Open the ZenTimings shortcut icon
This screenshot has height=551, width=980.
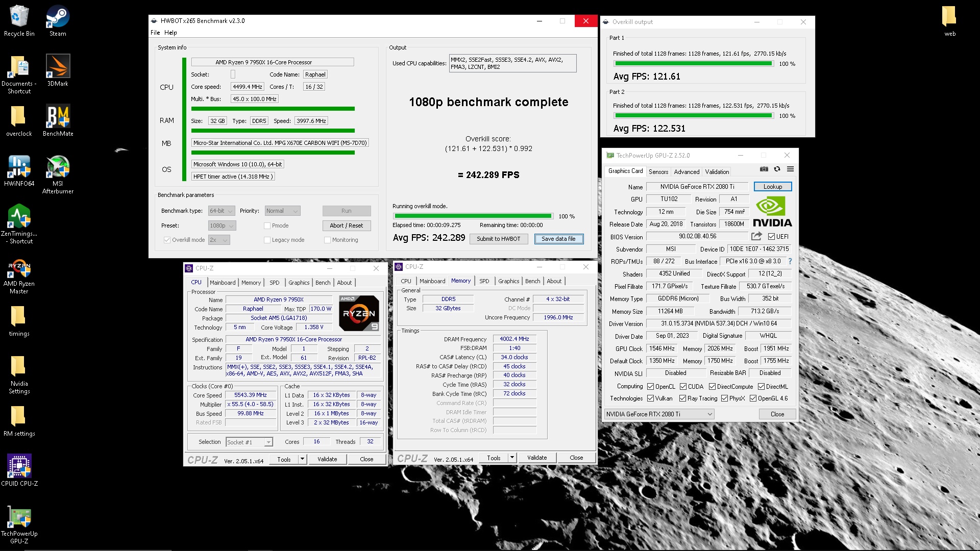coord(19,224)
